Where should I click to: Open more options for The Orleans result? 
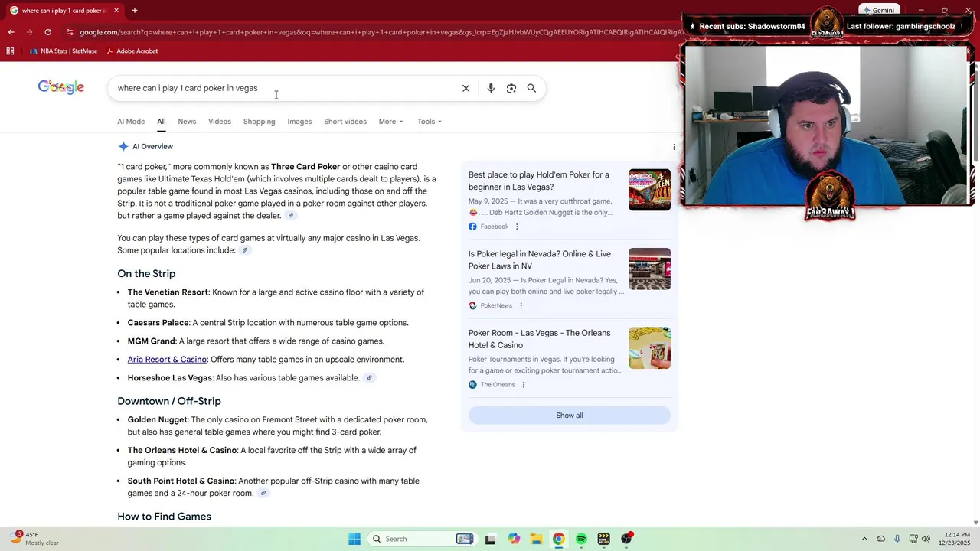pos(524,385)
